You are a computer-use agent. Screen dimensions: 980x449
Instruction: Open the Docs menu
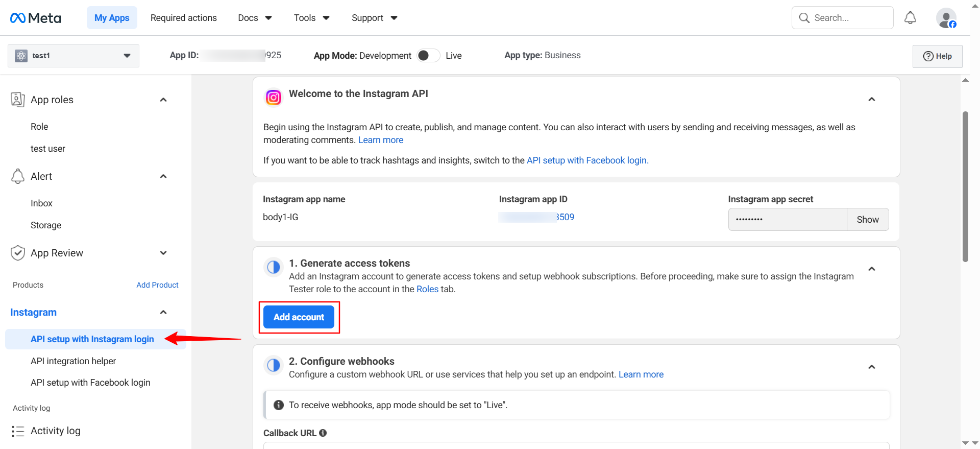coord(255,18)
